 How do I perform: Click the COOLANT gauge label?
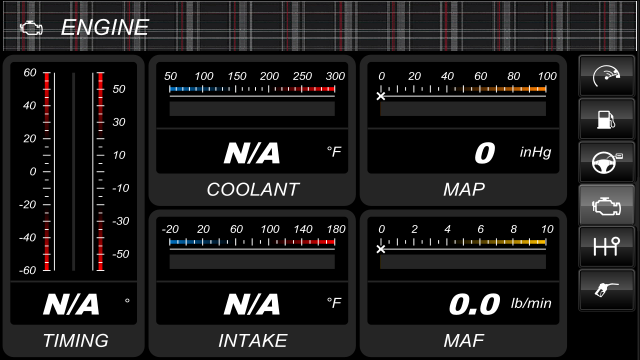pyautogui.click(x=253, y=189)
